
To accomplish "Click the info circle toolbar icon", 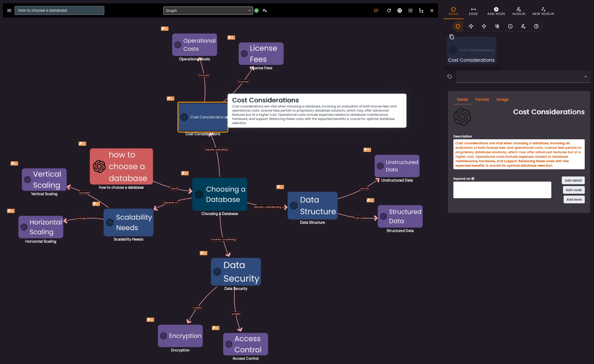I will pyautogui.click(x=510, y=26).
